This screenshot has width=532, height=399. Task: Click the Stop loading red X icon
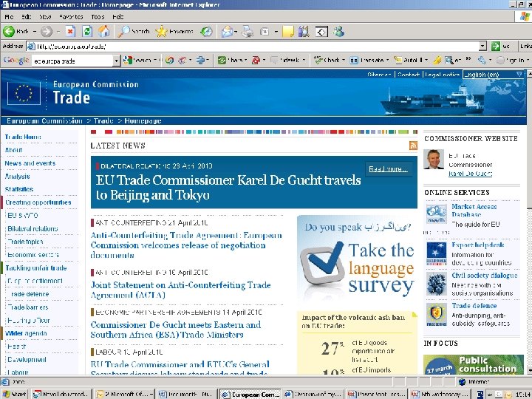tap(70, 32)
